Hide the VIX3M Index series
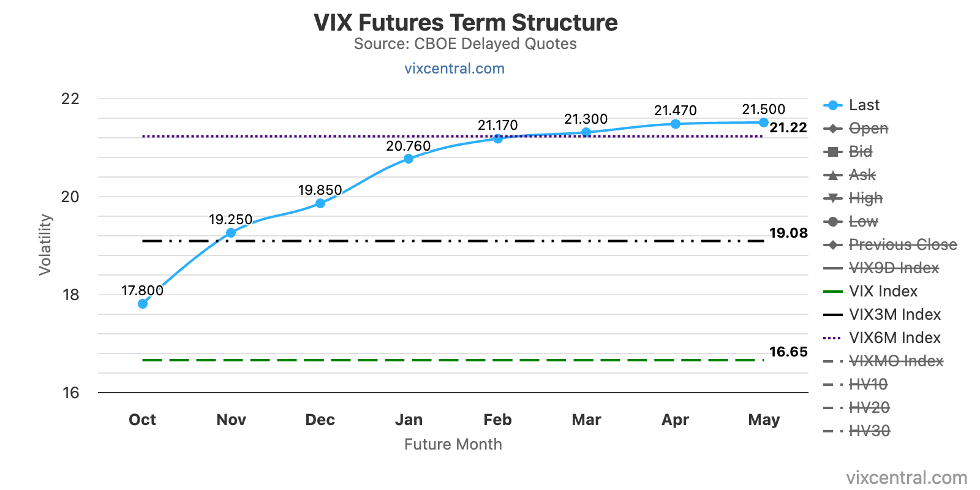Image resolution: width=980 pixels, height=490 pixels. point(894,315)
